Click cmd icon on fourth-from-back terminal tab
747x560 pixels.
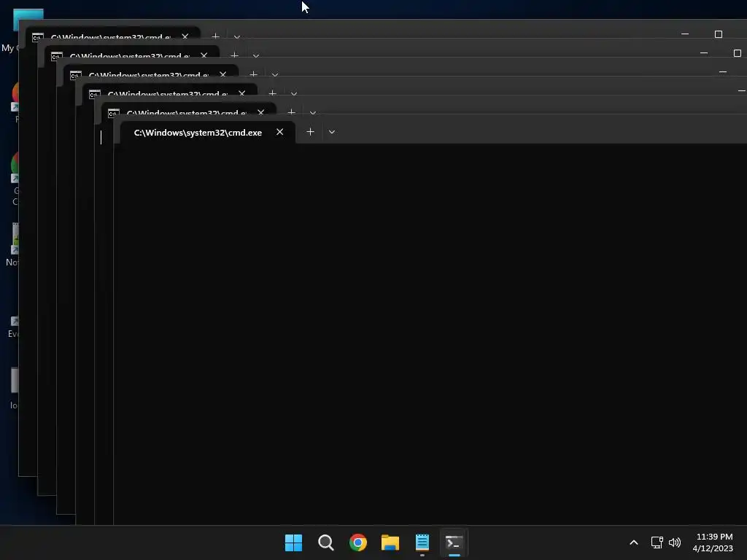[x=95, y=94]
